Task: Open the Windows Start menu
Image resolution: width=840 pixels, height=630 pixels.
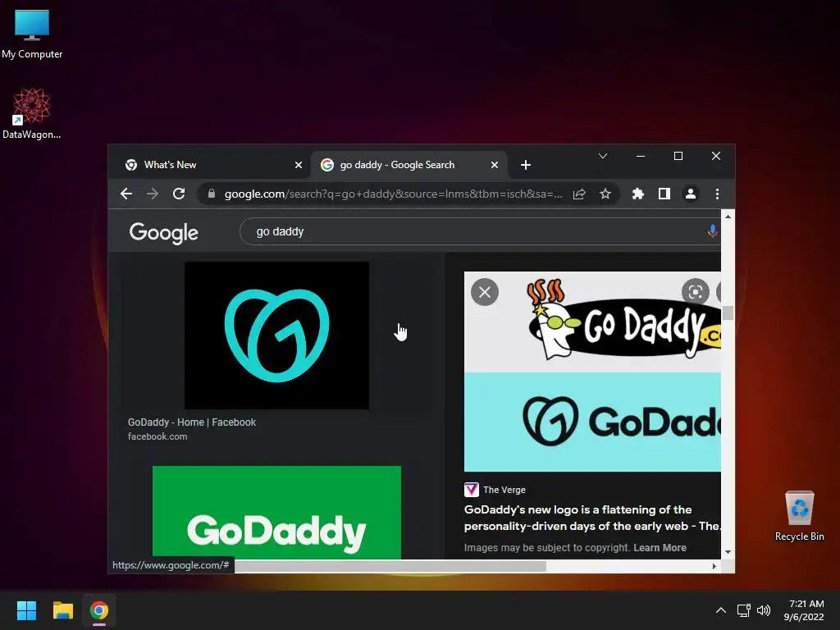Action: (x=26, y=610)
